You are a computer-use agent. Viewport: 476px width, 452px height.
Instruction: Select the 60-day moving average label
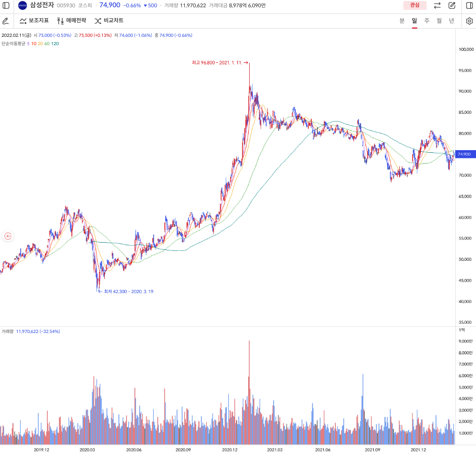pyautogui.click(x=47, y=44)
